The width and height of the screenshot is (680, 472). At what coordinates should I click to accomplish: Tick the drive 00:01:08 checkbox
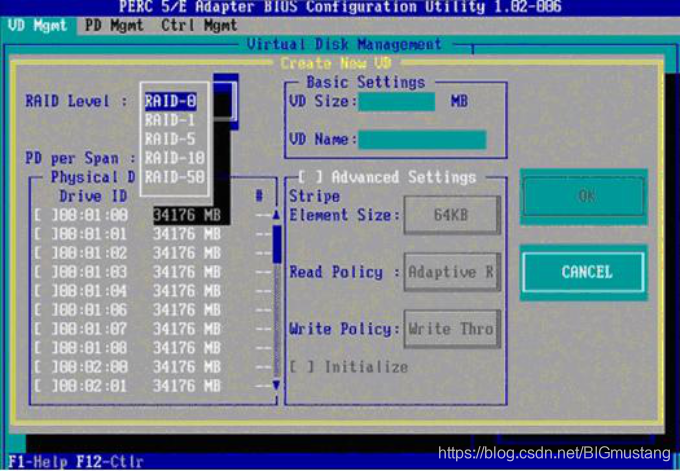(x=45, y=348)
